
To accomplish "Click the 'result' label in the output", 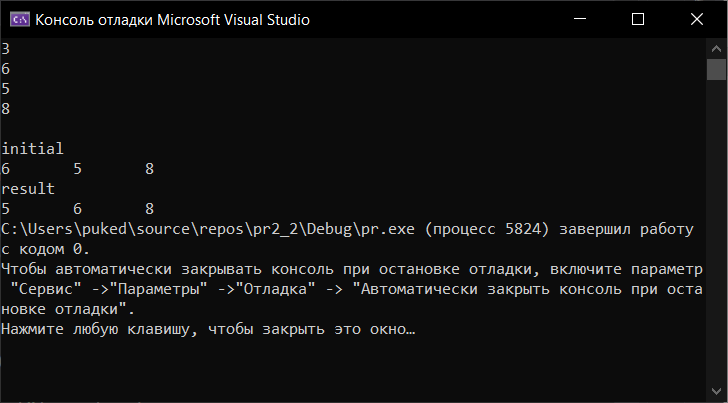I will coord(28,189).
